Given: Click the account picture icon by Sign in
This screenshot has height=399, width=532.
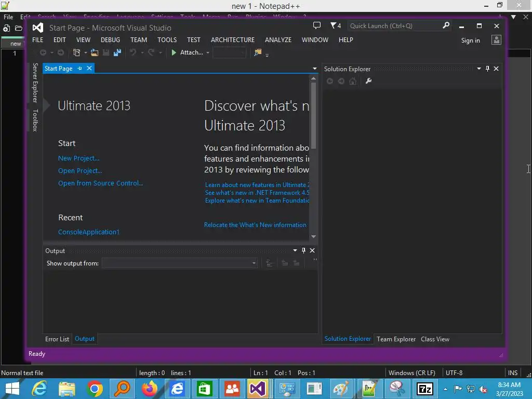Looking at the screenshot, I should coord(496,40).
